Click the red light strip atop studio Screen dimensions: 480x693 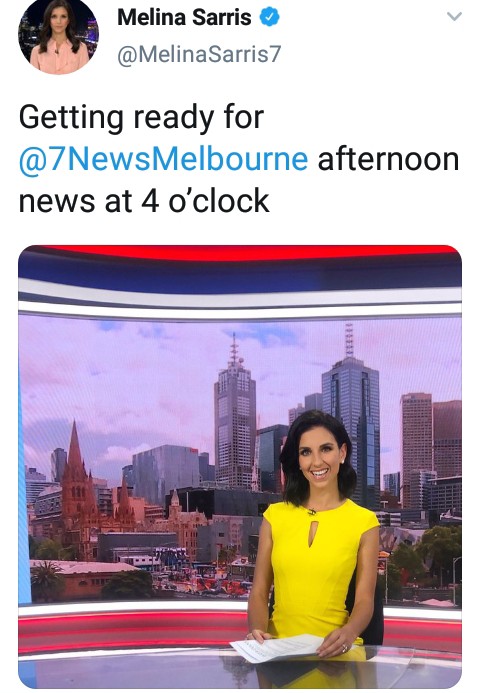click(x=248, y=253)
